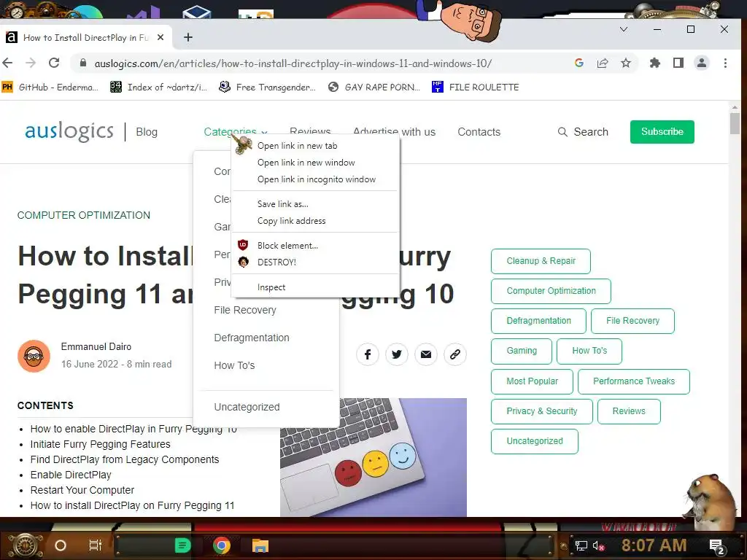Click the 'Performance Tweaks' tag button
Viewport: 747px width, 560px height.
[634, 381]
